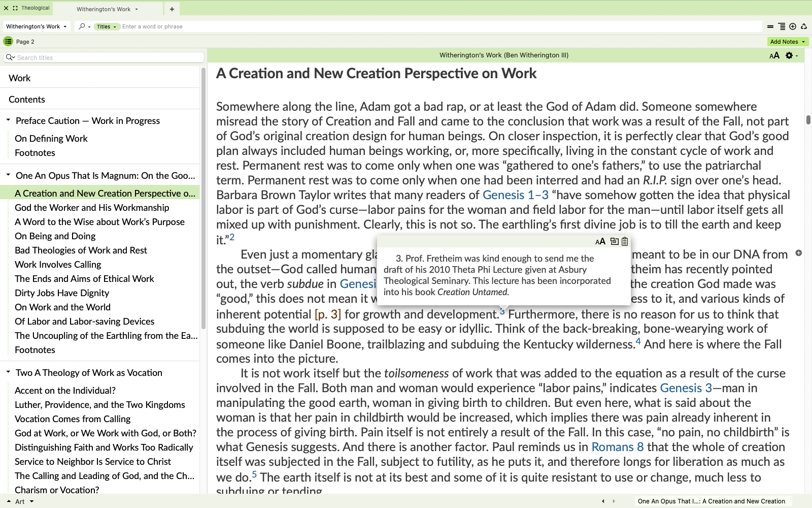Collapse the Two A Theology of Work section
The height and width of the screenshot is (508, 812).
tap(8, 372)
